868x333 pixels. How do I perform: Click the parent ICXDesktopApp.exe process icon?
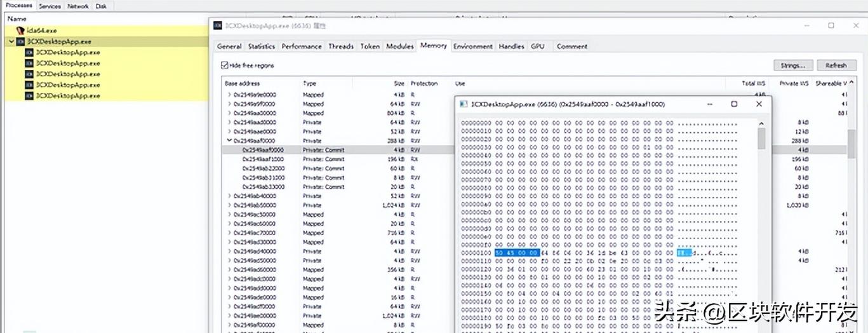tap(20, 41)
